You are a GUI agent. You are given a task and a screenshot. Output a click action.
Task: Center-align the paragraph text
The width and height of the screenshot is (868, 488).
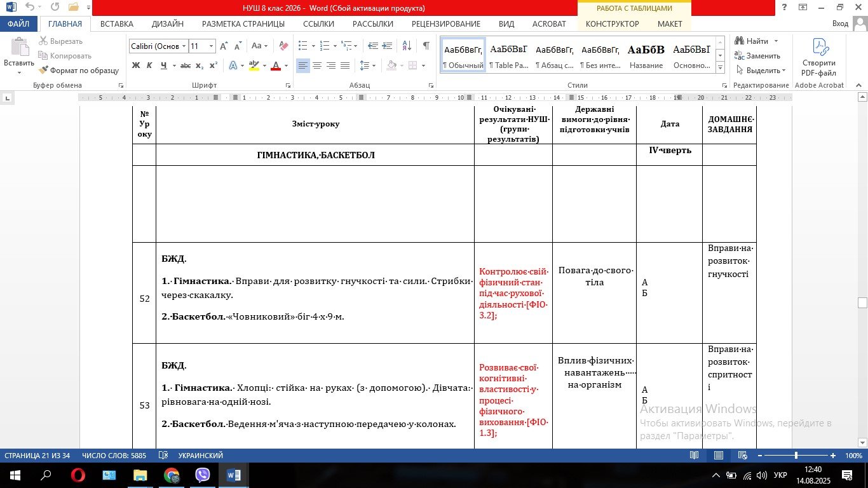[x=317, y=65]
